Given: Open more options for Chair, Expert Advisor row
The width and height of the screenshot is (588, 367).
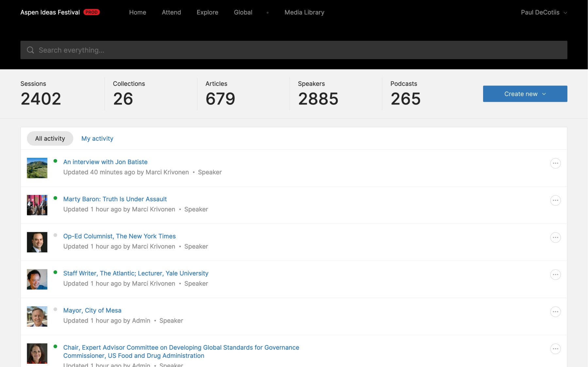Looking at the screenshot, I should pyautogui.click(x=555, y=349).
